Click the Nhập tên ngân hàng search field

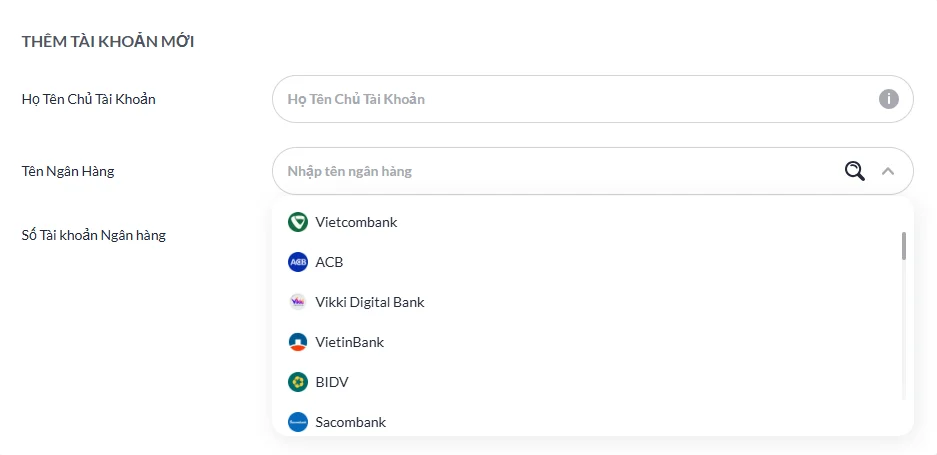[550, 171]
